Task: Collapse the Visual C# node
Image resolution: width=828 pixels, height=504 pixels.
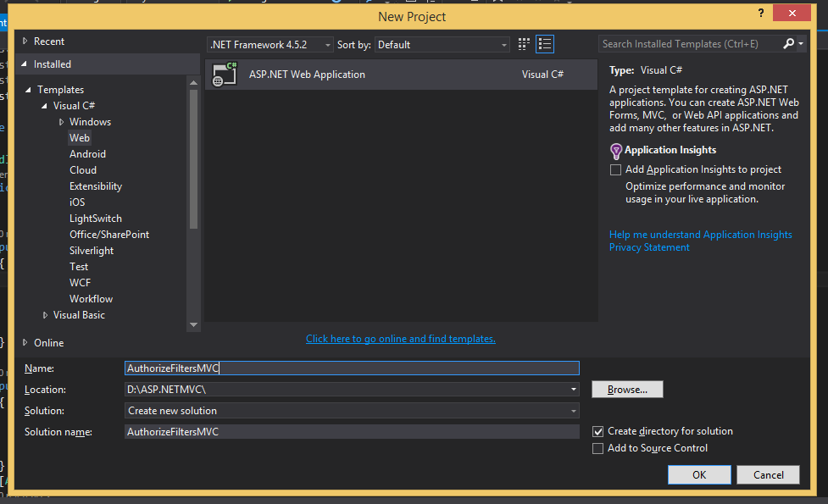Action: 44,106
